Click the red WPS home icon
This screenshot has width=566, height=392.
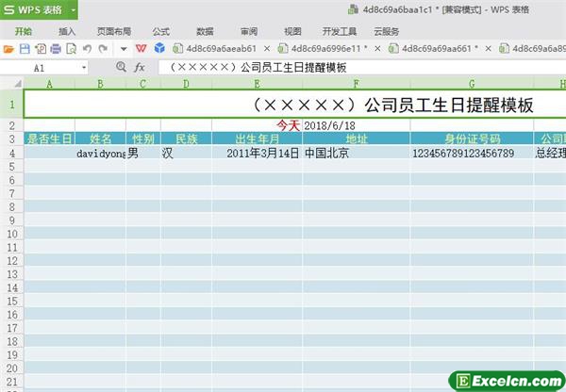click(141, 48)
